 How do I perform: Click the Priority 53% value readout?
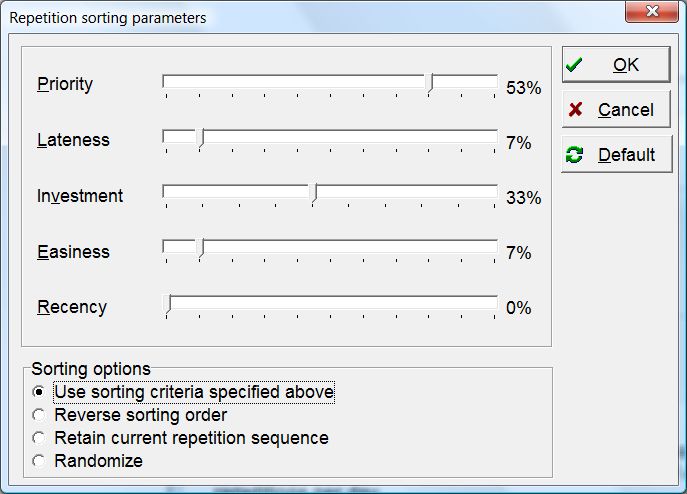(x=523, y=88)
